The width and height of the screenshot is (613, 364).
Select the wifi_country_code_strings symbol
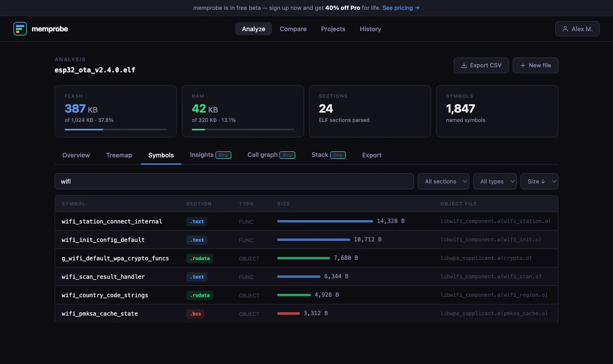pos(105,295)
